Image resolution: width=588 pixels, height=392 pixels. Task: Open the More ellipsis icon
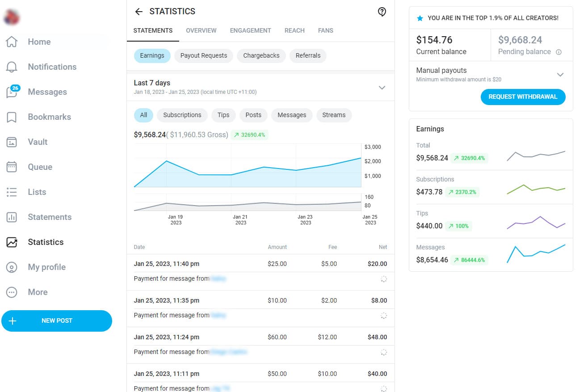(x=12, y=292)
